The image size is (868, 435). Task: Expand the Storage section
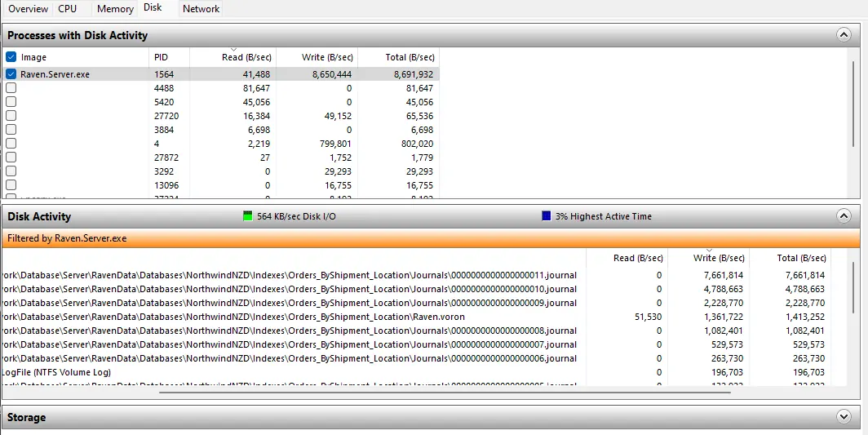[843, 417]
